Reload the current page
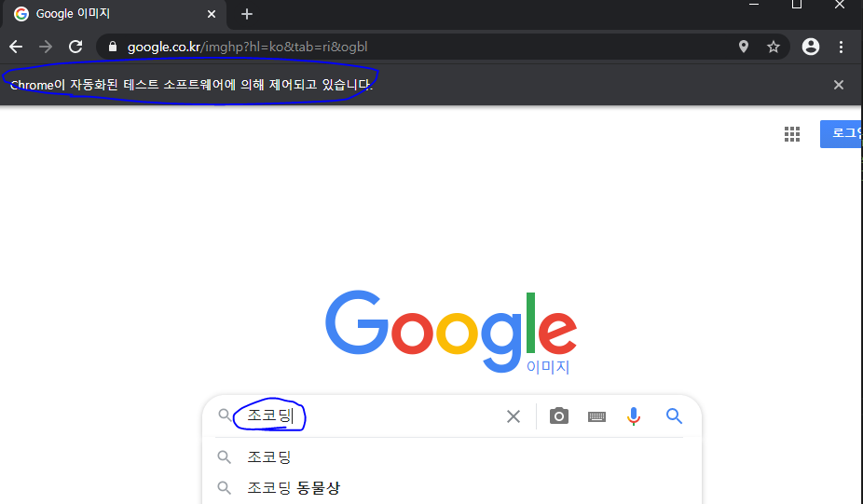Image resolution: width=863 pixels, height=504 pixels. tap(75, 47)
